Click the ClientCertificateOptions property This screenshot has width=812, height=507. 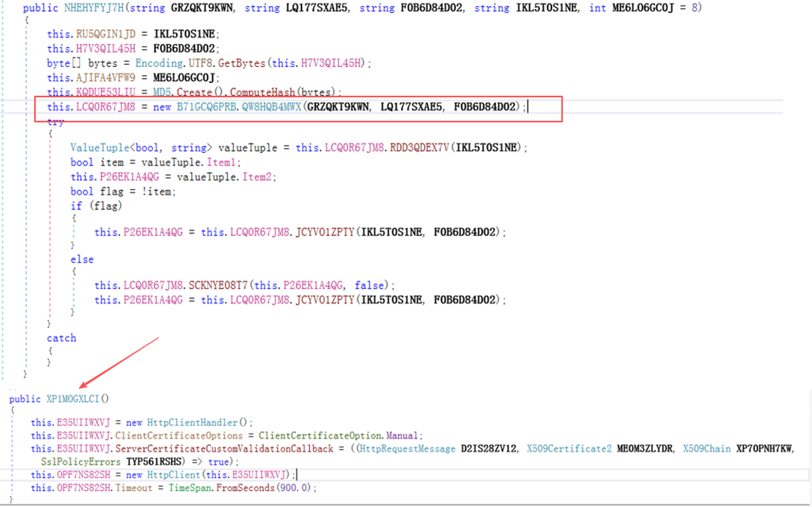click(179, 435)
